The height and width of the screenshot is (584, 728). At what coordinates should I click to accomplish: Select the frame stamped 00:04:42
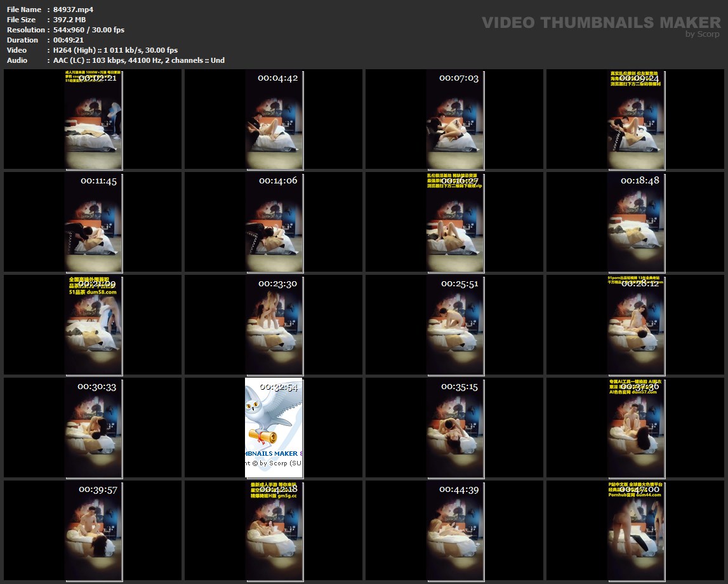coord(274,119)
